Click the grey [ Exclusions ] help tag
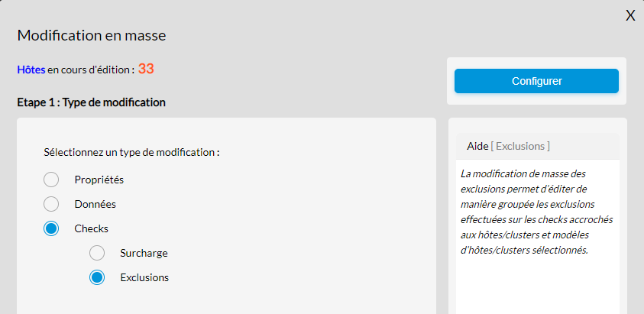The width and height of the screenshot is (644, 314). coord(519,146)
